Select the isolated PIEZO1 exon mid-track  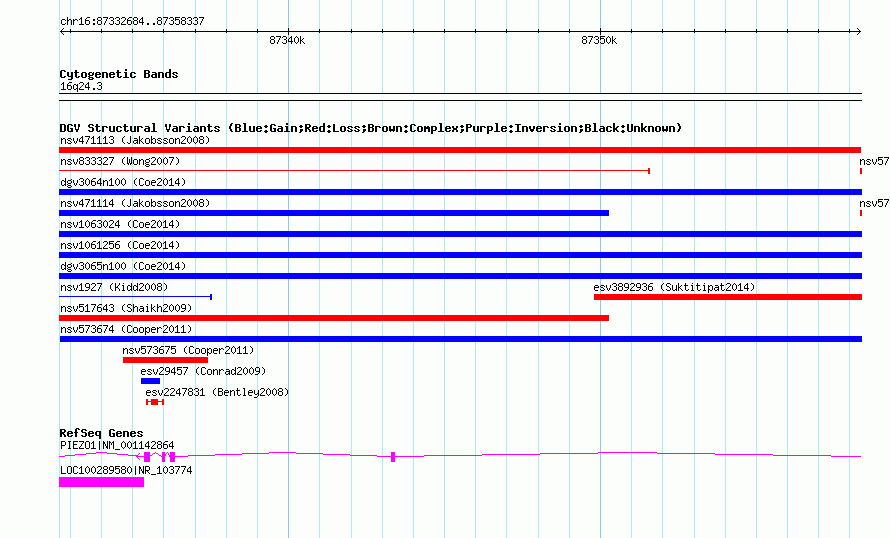(393, 457)
